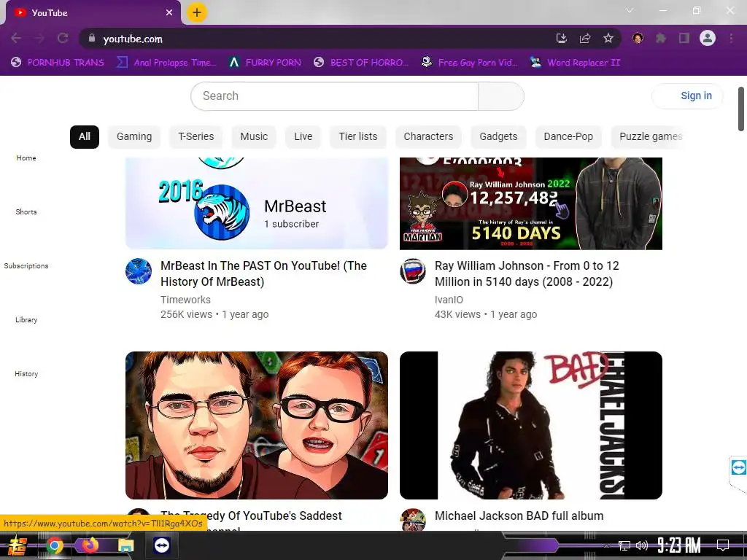The image size is (747, 560).
Task: Click the IvanIO channel avatar
Action: (413, 271)
